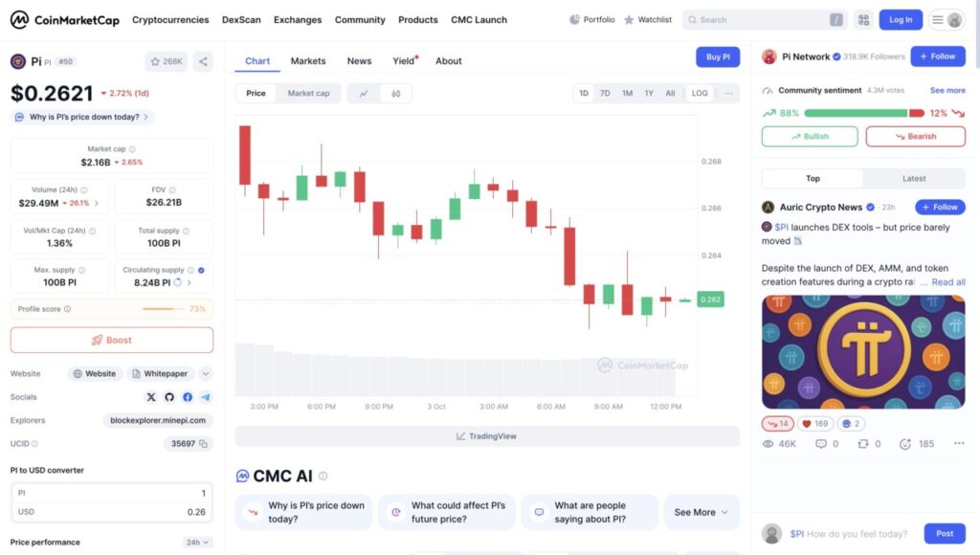Select the line chart icon
The image size is (980, 555).
364,94
